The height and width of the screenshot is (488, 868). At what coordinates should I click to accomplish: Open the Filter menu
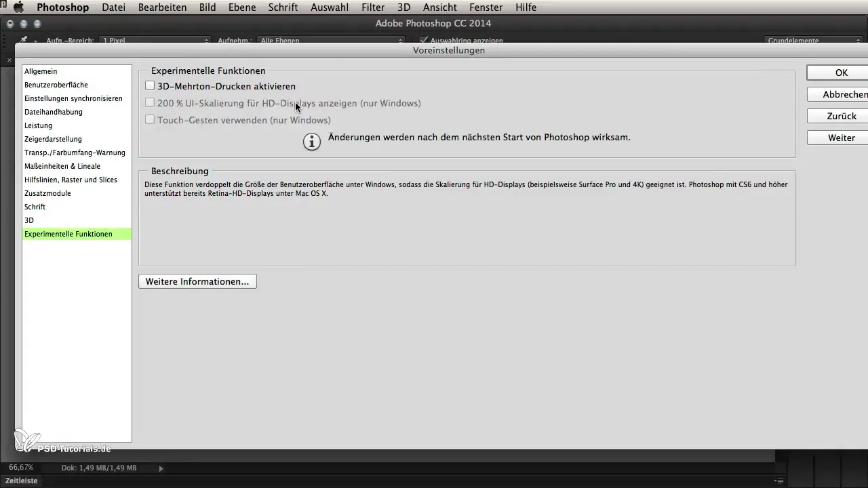tap(373, 7)
